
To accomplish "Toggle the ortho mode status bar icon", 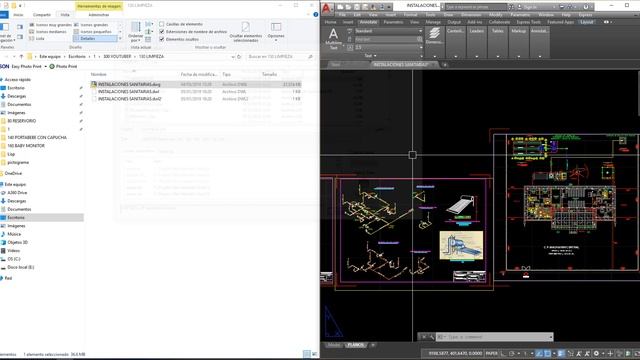I will pos(503,353).
